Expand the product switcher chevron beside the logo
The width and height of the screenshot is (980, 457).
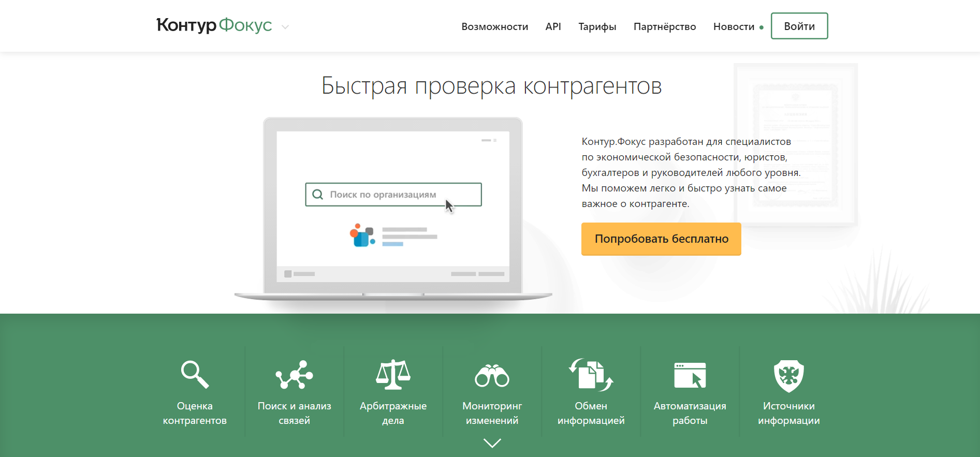[285, 27]
